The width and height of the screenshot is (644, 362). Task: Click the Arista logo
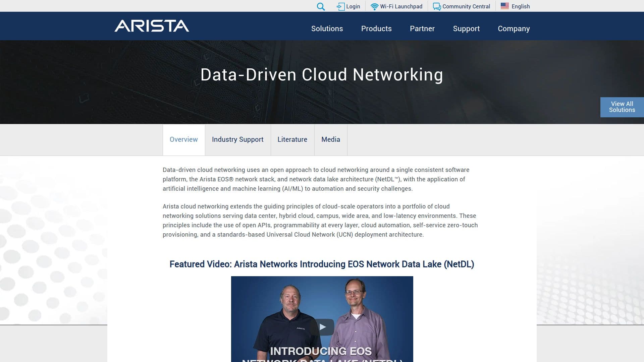pos(152,26)
